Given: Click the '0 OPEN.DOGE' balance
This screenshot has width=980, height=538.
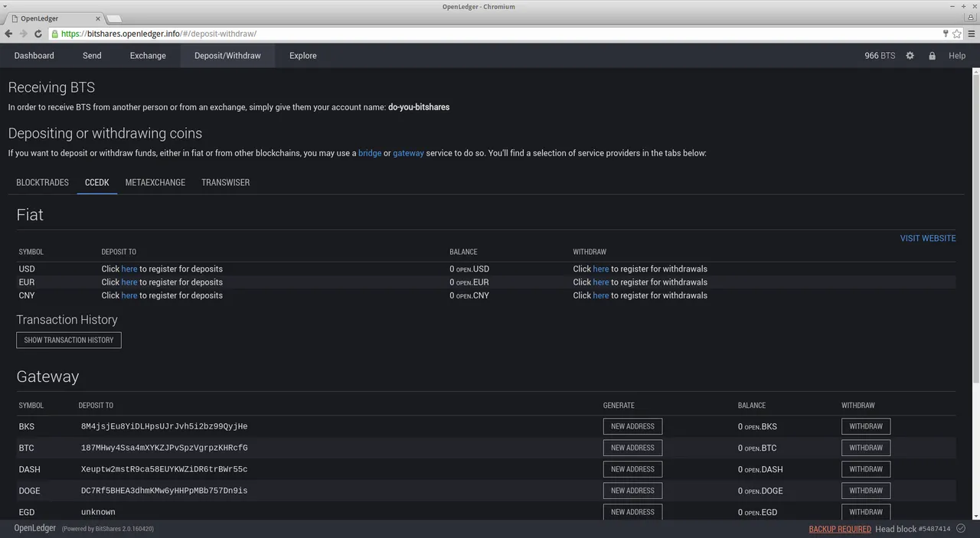Looking at the screenshot, I should (760, 491).
